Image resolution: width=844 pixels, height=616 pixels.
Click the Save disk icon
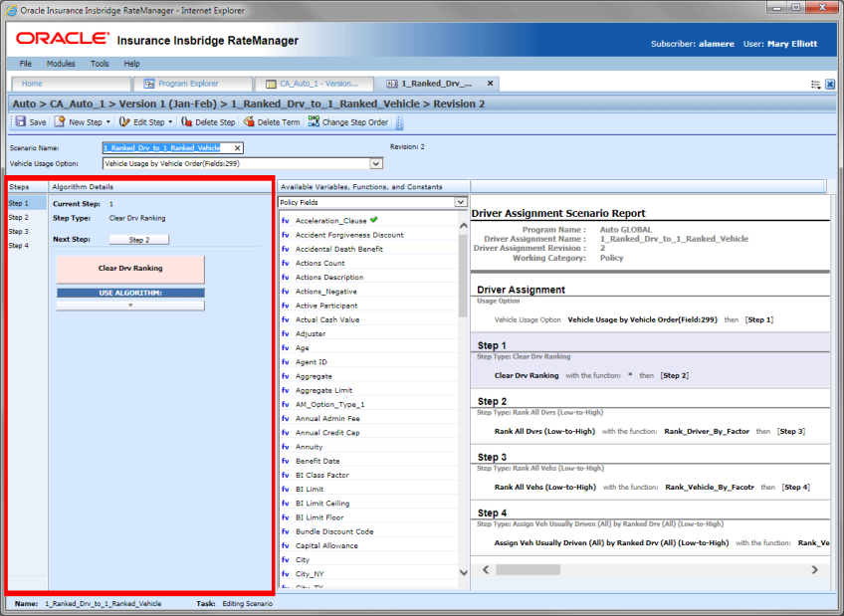[x=21, y=121]
